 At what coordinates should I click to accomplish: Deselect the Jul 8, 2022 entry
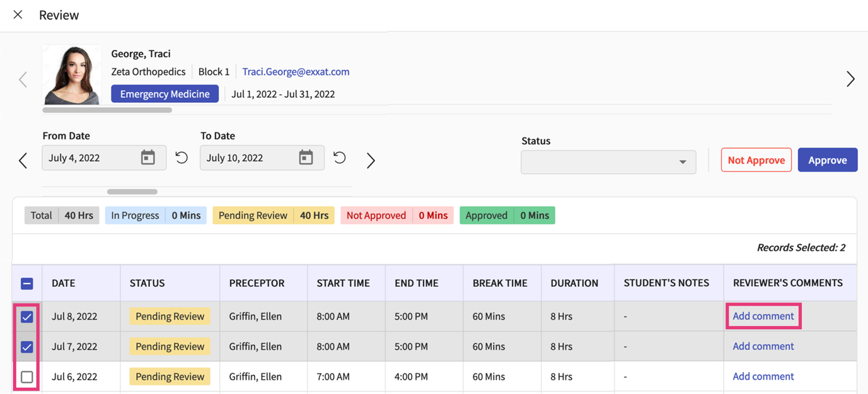[26, 316]
